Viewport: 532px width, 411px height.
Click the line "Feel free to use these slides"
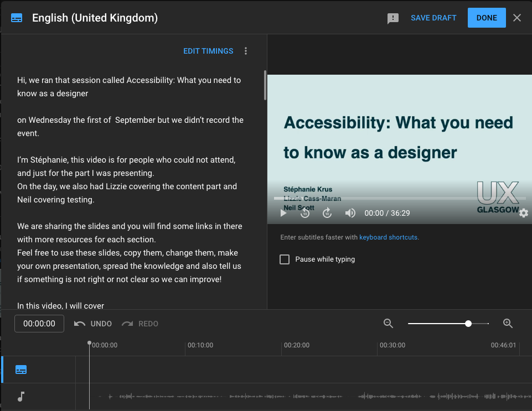point(127,253)
